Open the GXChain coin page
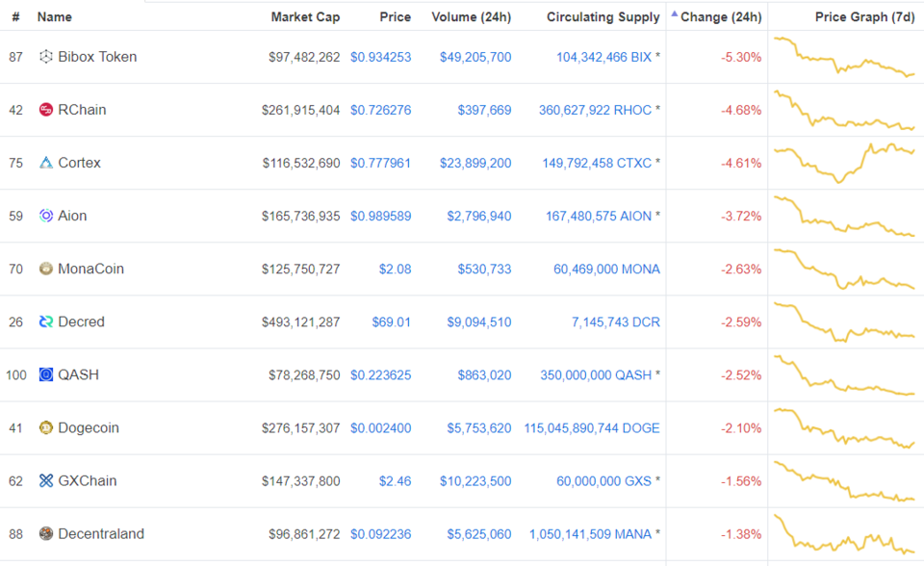Viewport: 924px width, 566px height. pyautogui.click(x=88, y=481)
